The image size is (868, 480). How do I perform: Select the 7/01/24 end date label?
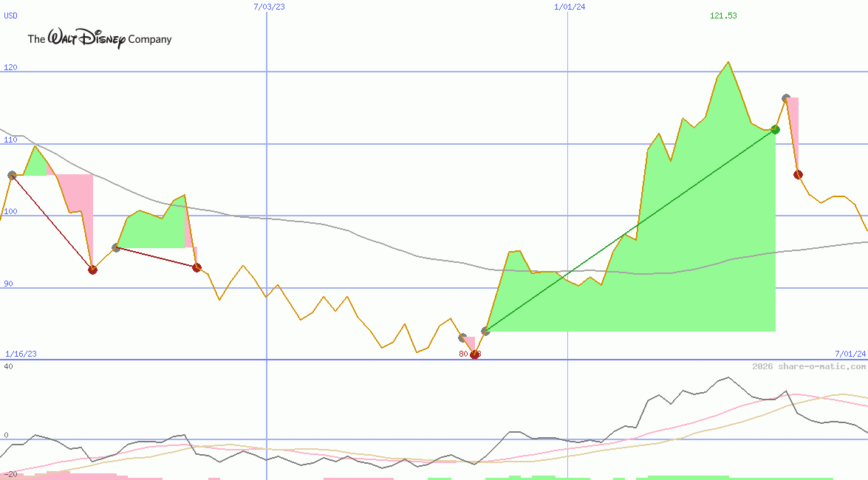pos(850,354)
